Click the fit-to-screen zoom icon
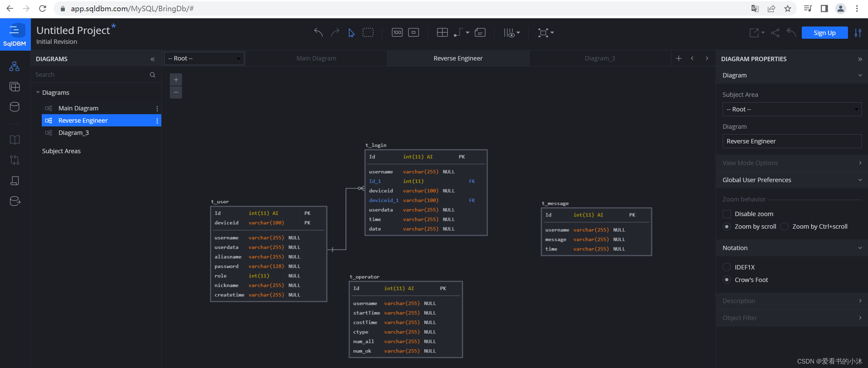 (x=413, y=33)
